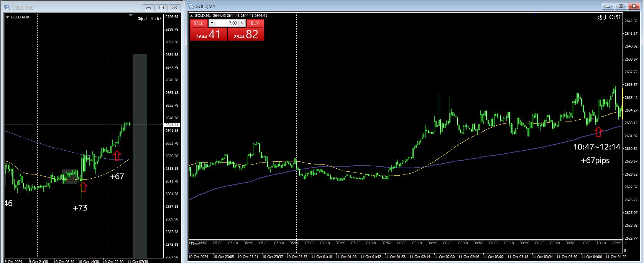Click the +73 label on the M30 chart
This screenshot has width=644, height=263.
[x=80, y=208]
